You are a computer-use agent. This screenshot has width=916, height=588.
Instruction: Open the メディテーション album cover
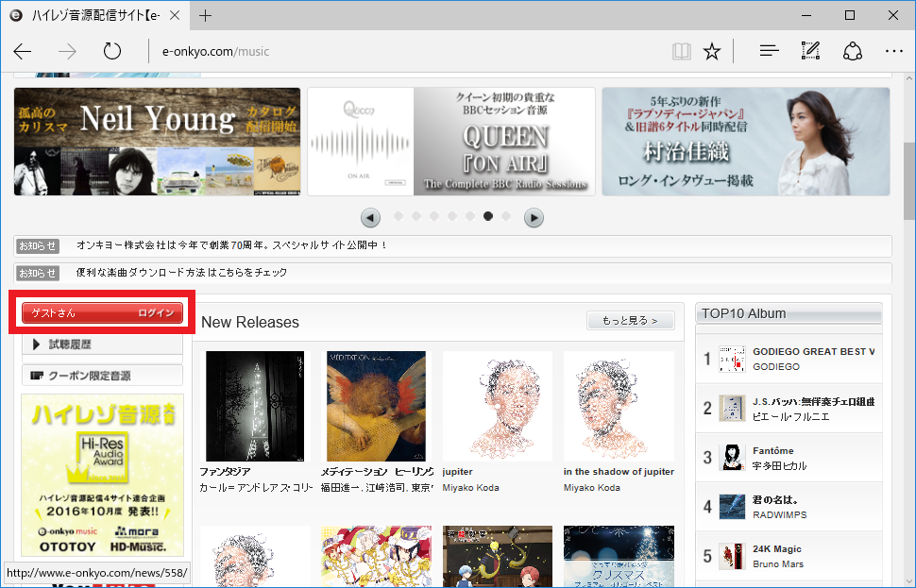point(376,407)
